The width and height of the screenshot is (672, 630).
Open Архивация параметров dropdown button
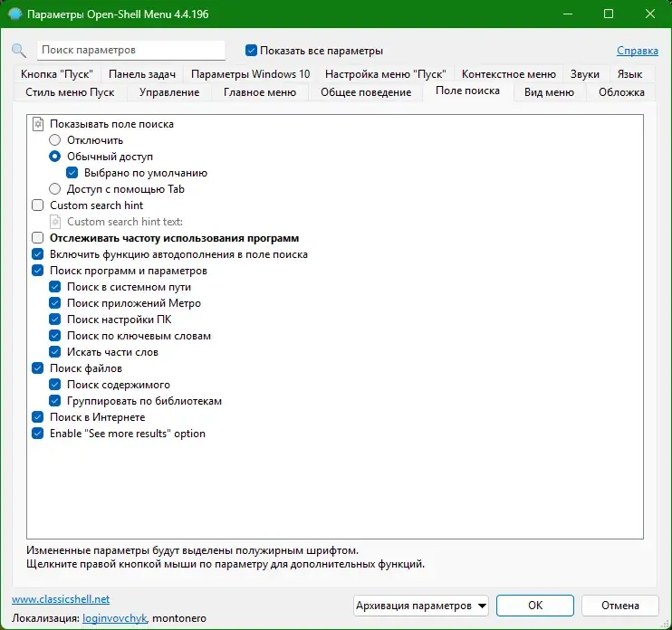coord(421,606)
